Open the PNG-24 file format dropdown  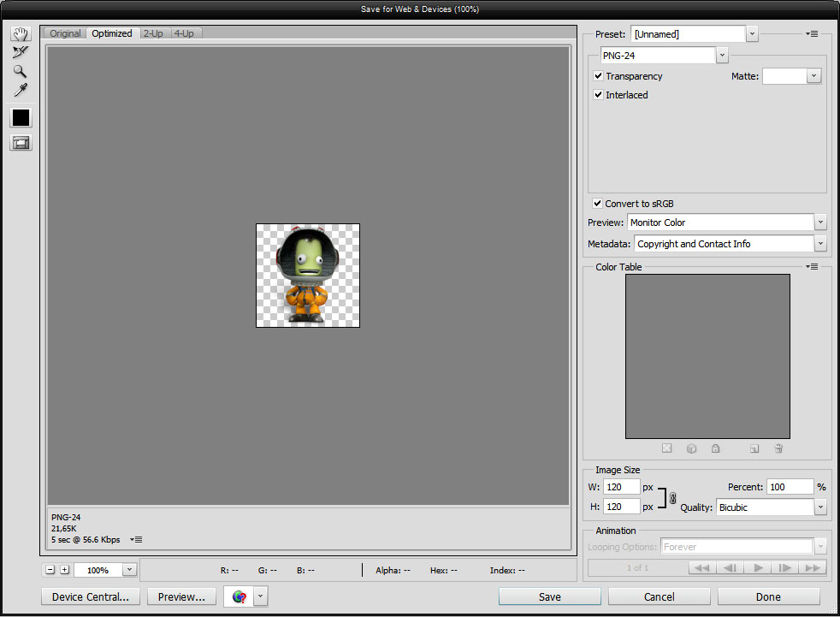(722, 56)
